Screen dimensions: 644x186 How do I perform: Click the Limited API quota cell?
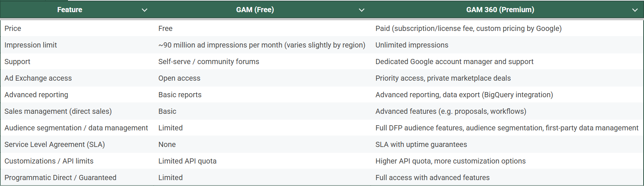(x=187, y=161)
